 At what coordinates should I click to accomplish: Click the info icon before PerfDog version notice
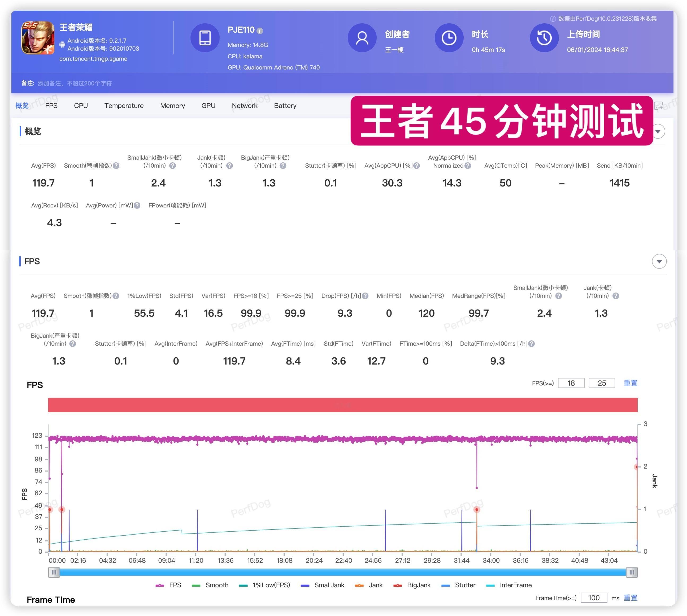553,19
